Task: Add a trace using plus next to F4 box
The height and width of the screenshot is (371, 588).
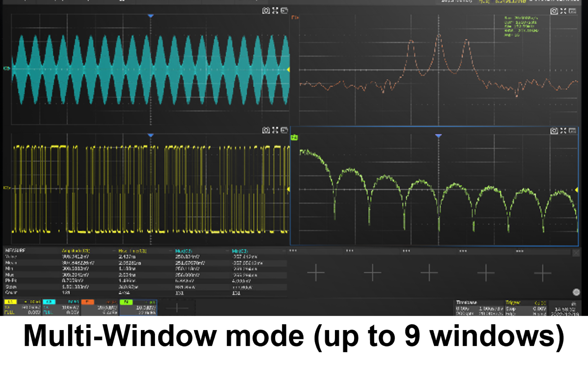Action: (x=177, y=308)
